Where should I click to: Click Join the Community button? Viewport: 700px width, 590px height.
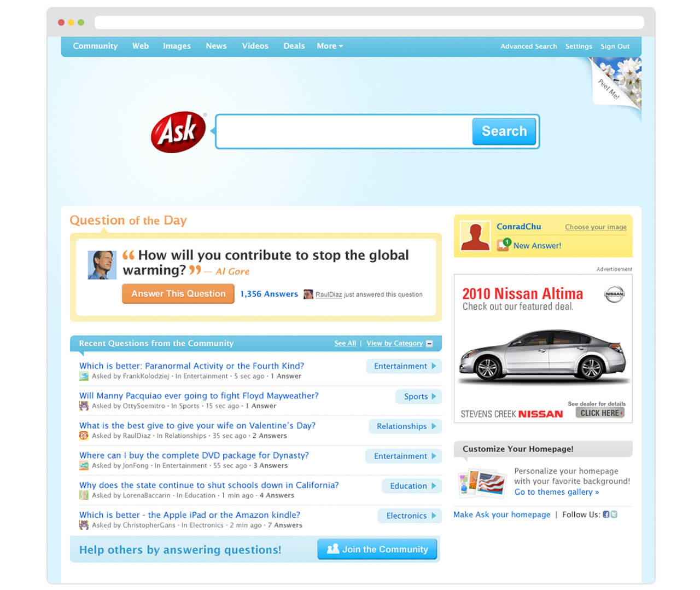(377, 549)
